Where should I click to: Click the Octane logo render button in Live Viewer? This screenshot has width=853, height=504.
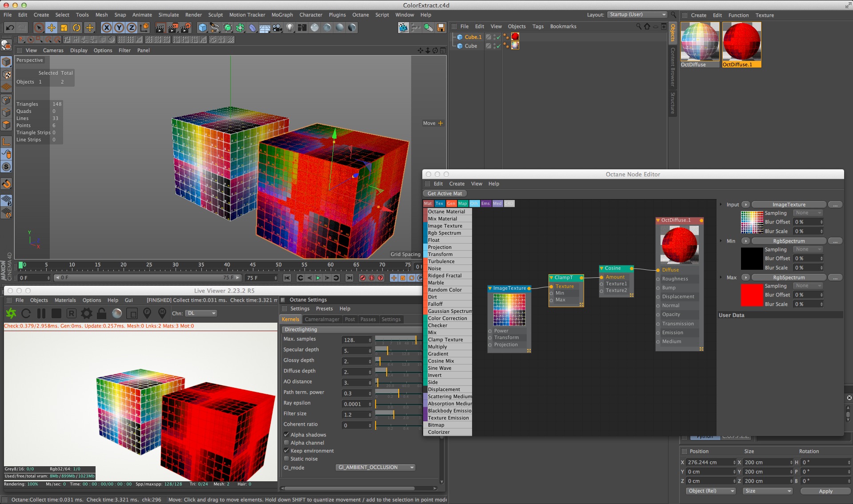click(11, 313)
